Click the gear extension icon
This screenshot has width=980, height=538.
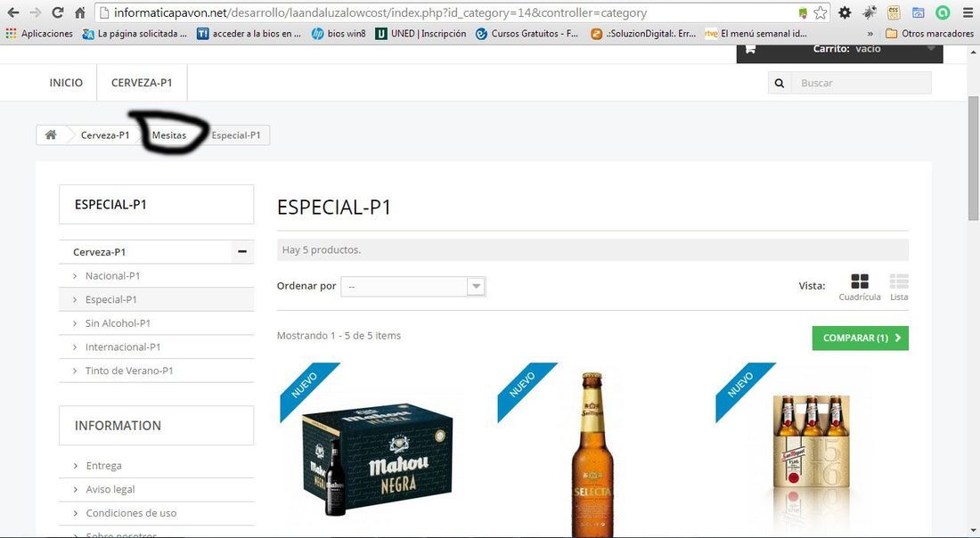[x=845, y=12]
